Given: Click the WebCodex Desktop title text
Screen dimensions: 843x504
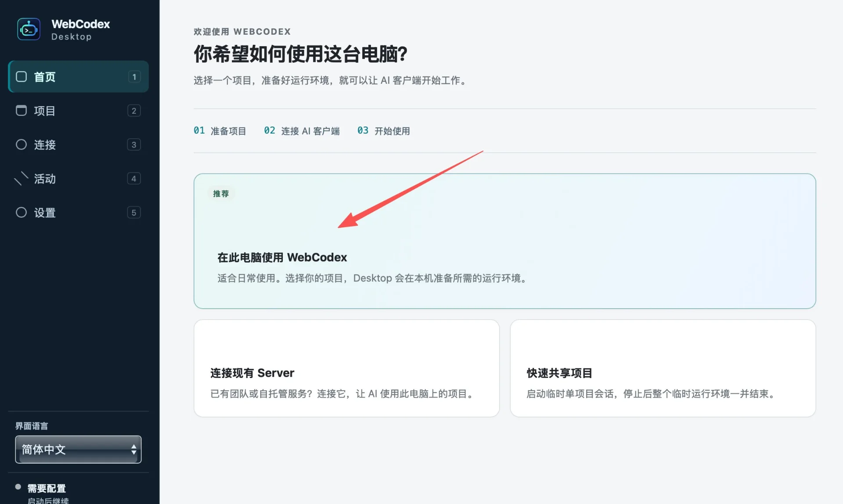Looking at the screenshot, I should point(81,29).
